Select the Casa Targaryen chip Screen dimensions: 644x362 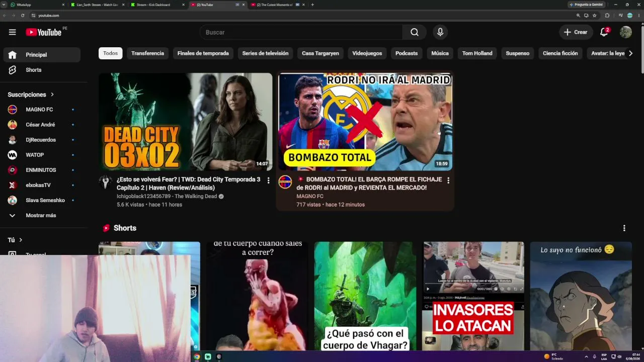[320, 53]
